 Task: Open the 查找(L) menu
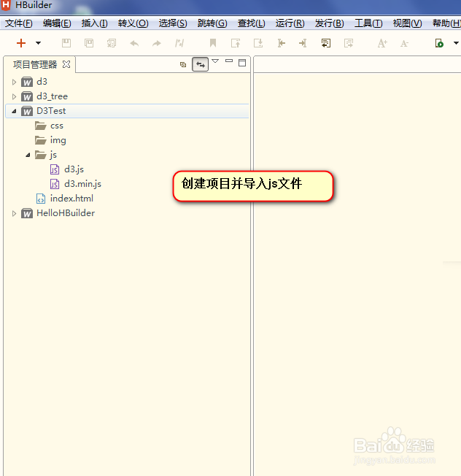click(251, 23)
